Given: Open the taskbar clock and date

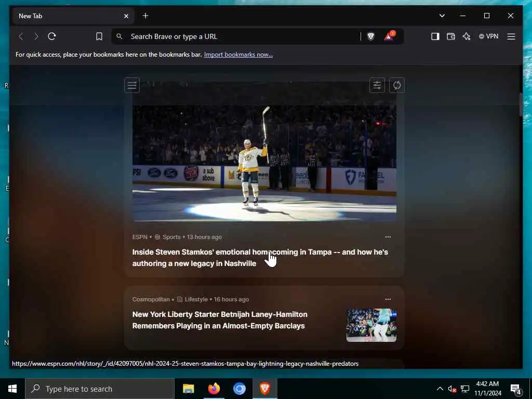Looking at the screenshot, I should point(487,389).
